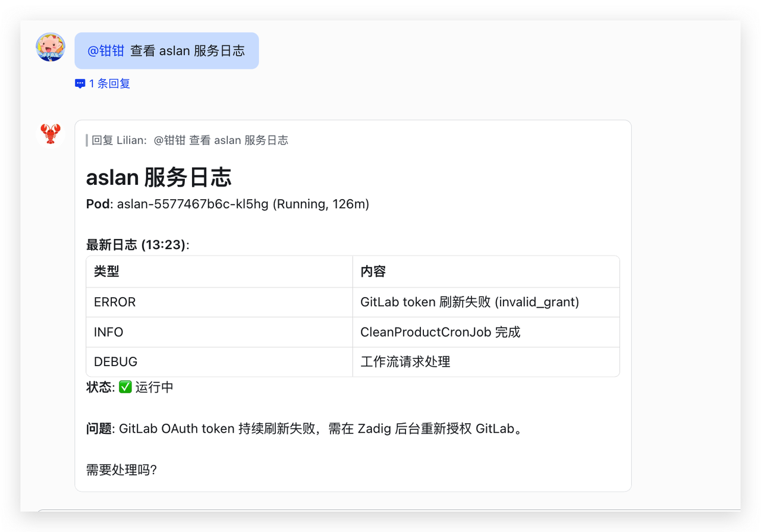Click the "最新日志 (13:23)" label
Screen dimensions: 761x532
coord(137,244)
